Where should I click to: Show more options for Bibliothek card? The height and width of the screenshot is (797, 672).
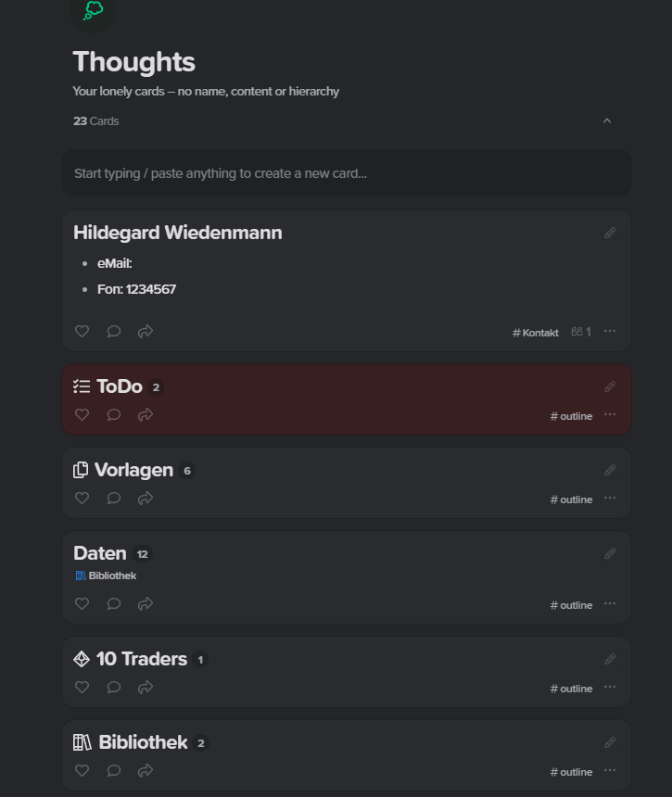610,770
